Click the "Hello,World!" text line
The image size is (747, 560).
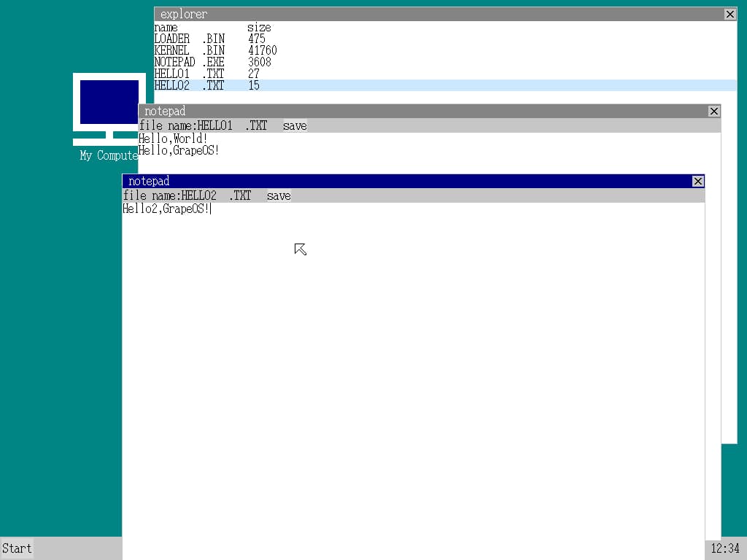click(x=173, y=139)
